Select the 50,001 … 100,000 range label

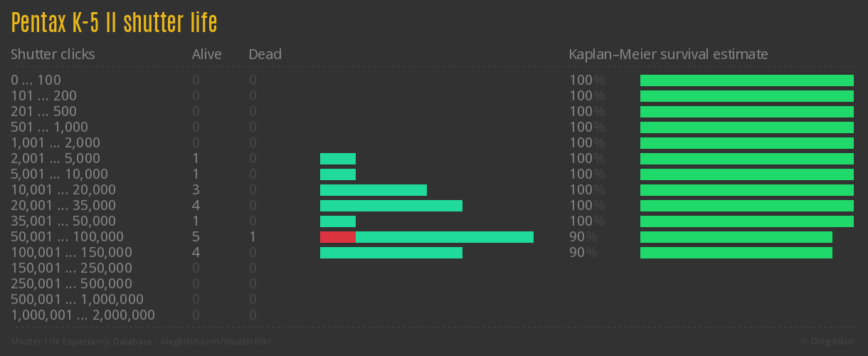[67, 237]
